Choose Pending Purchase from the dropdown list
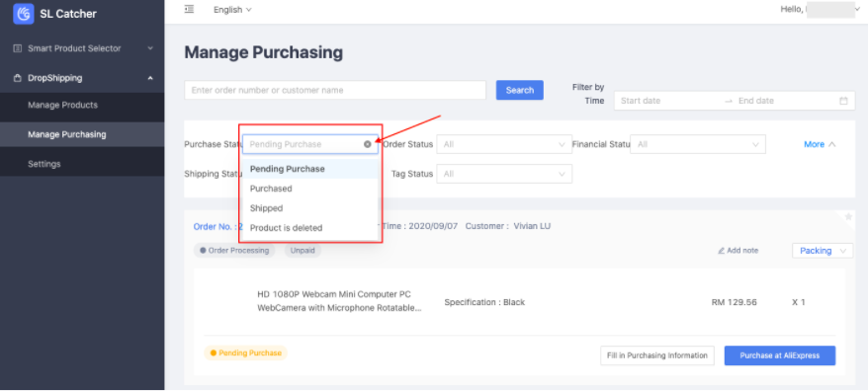The image size is (868, 391). click(310, 169)
